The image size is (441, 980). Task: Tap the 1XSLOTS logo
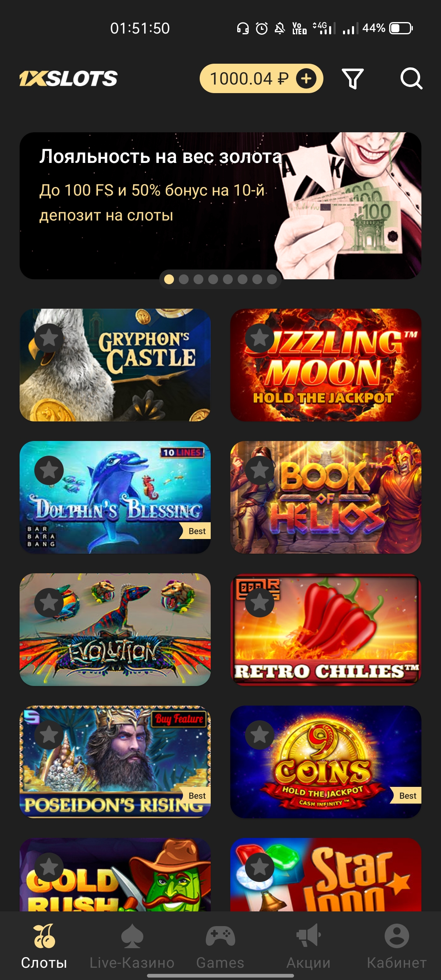coord(69,78)
